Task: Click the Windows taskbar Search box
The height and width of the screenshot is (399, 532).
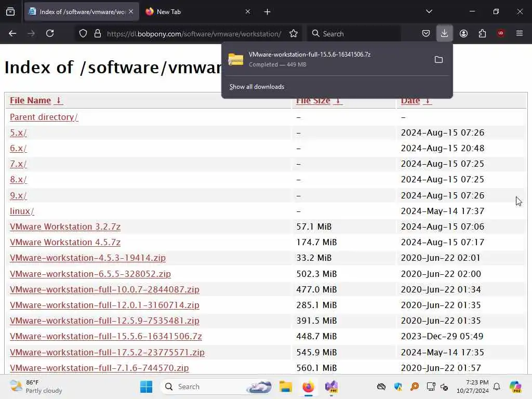Action: [217, 387]
